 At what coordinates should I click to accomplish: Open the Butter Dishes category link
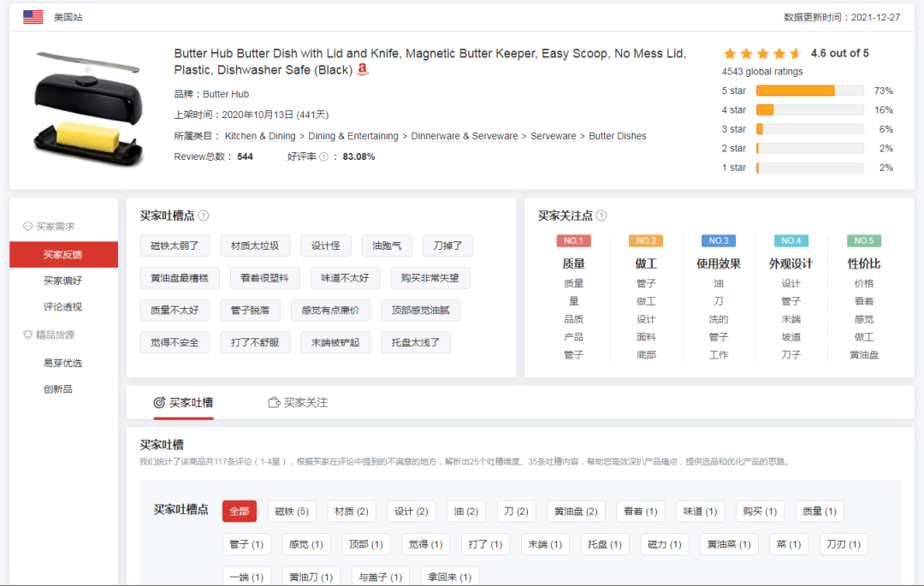click(618, 136)
